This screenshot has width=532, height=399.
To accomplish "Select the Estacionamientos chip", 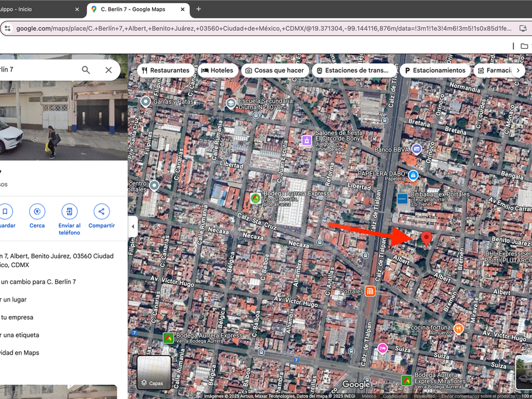I will click(x=434, y=70).
